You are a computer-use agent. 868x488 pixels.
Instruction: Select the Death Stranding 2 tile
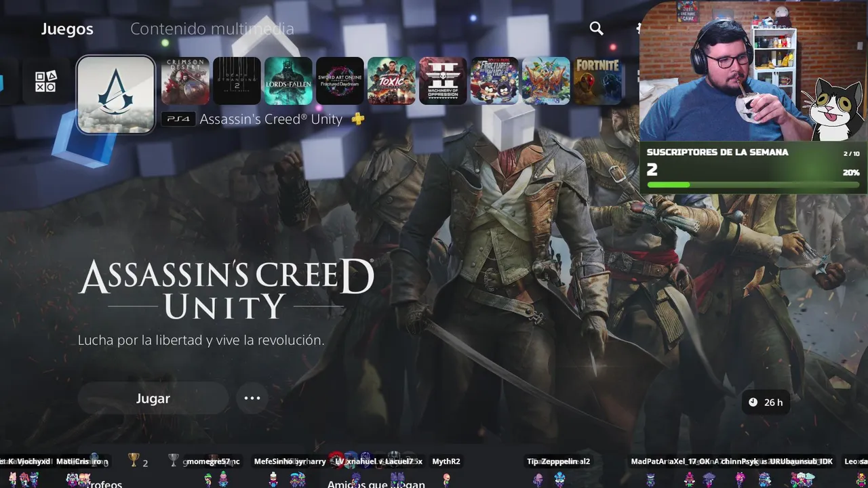(237, 81)
